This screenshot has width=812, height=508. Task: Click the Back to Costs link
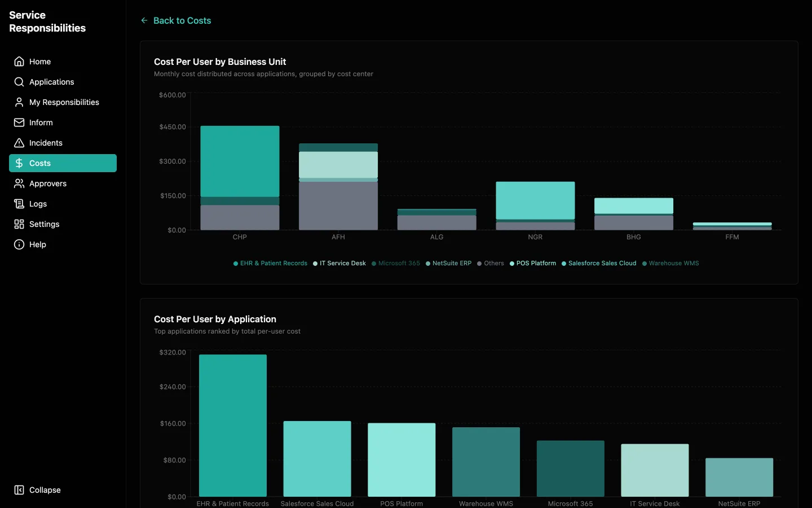176,20
